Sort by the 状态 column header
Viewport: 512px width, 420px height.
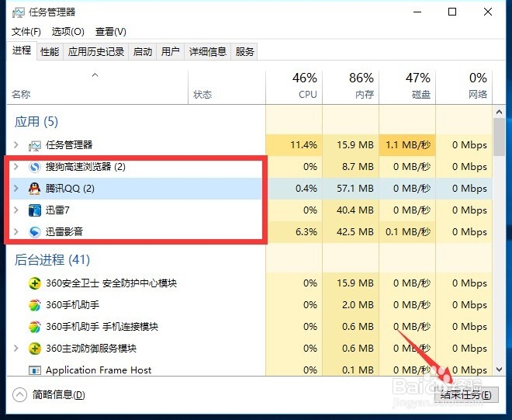(227, 88)
